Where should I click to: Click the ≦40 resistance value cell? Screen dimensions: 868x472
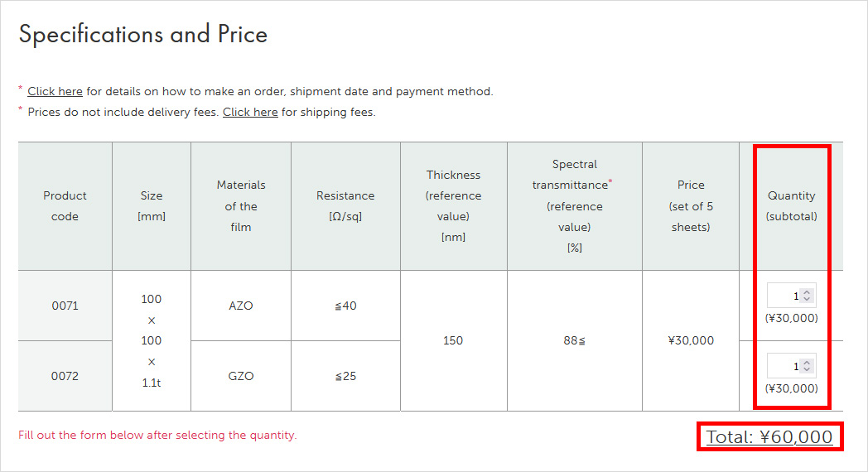pyautogui.click(x=345, y=306)
